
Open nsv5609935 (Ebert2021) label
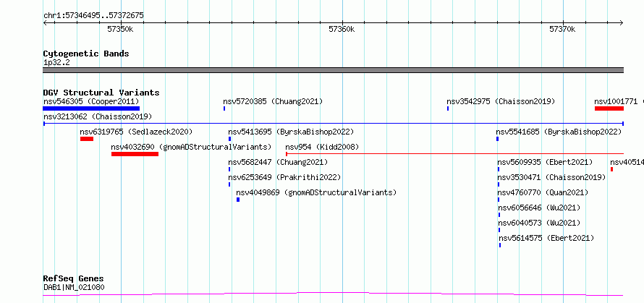coord(546,162)
